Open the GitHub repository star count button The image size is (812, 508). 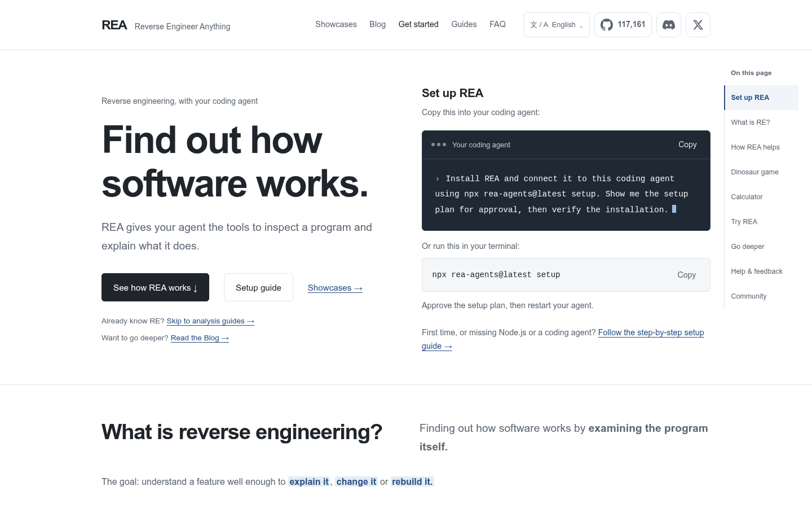point(623,25)
